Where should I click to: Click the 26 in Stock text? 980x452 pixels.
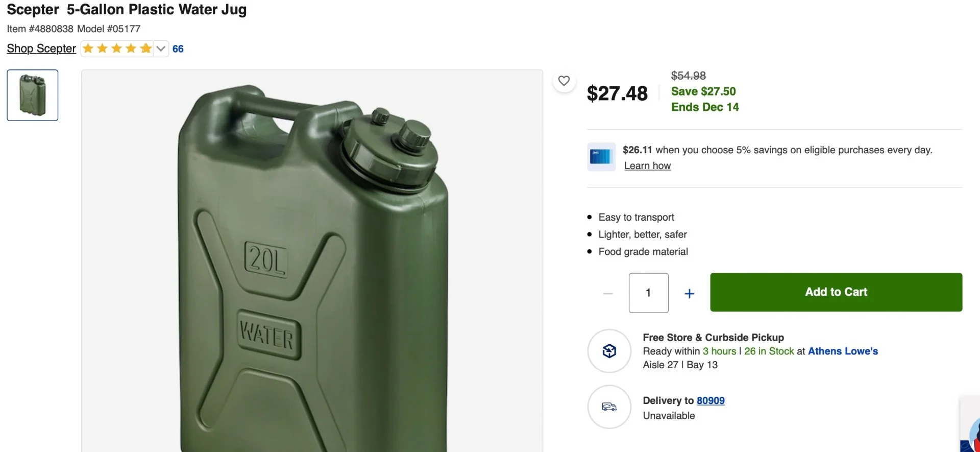click(769, 351)
